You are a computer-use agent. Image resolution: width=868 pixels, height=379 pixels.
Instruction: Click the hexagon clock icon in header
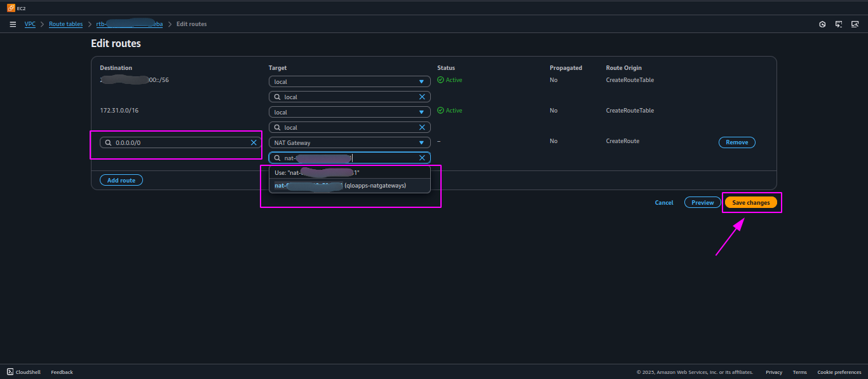click(822, 24)
